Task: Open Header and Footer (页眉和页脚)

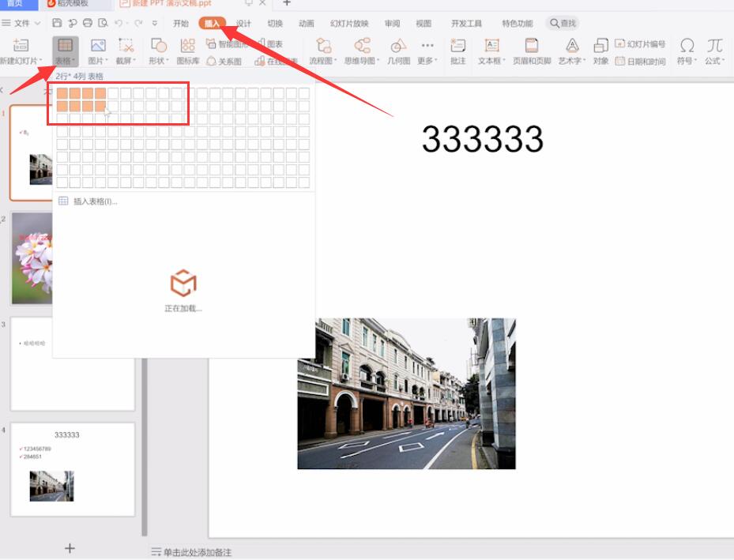Action: 532,51
